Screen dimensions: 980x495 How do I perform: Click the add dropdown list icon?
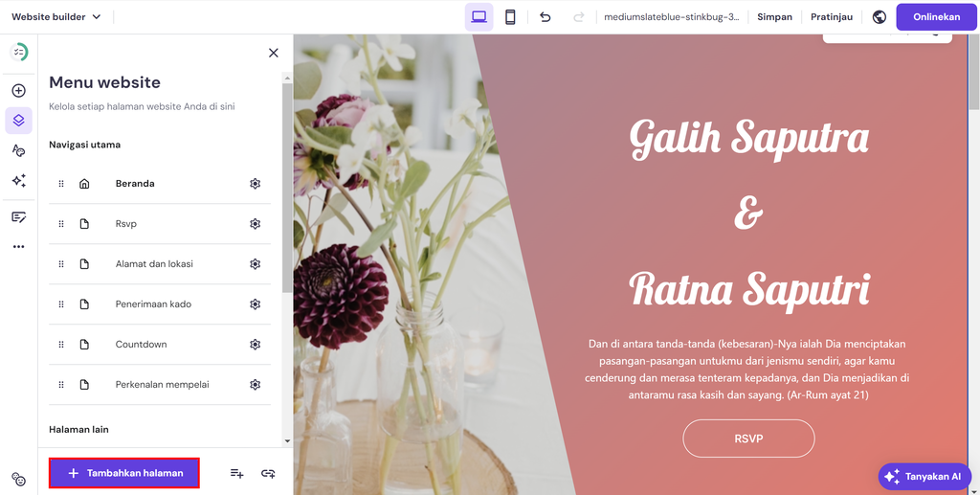point(237,473)
